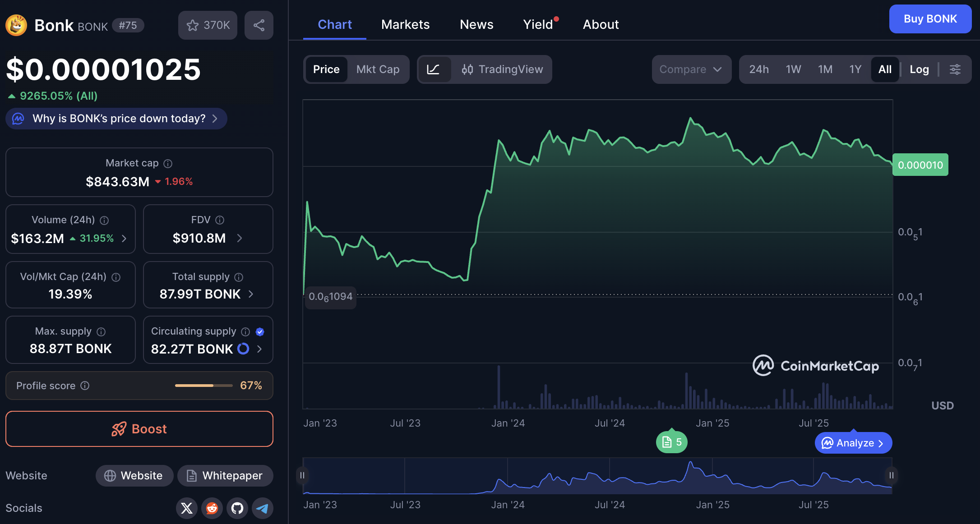Click the Buy BONK button
The height and width of the screenshot is (524, 980).
point(930,19)
